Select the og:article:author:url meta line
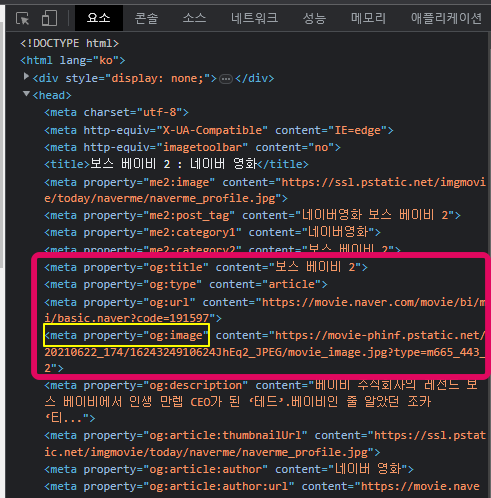This screenshot has height=498, width=491. click(x=262, y=486)
